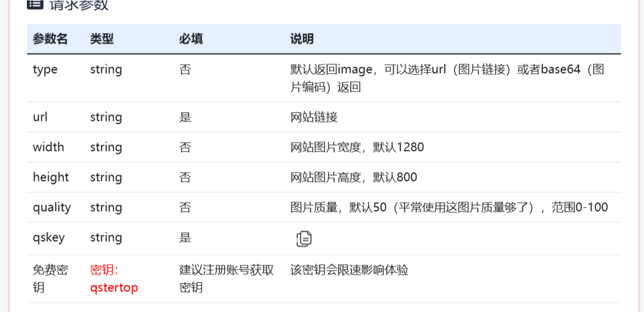
Task: Click the 网站图片宽度，默认1280 description
Action: click(357, 147)
